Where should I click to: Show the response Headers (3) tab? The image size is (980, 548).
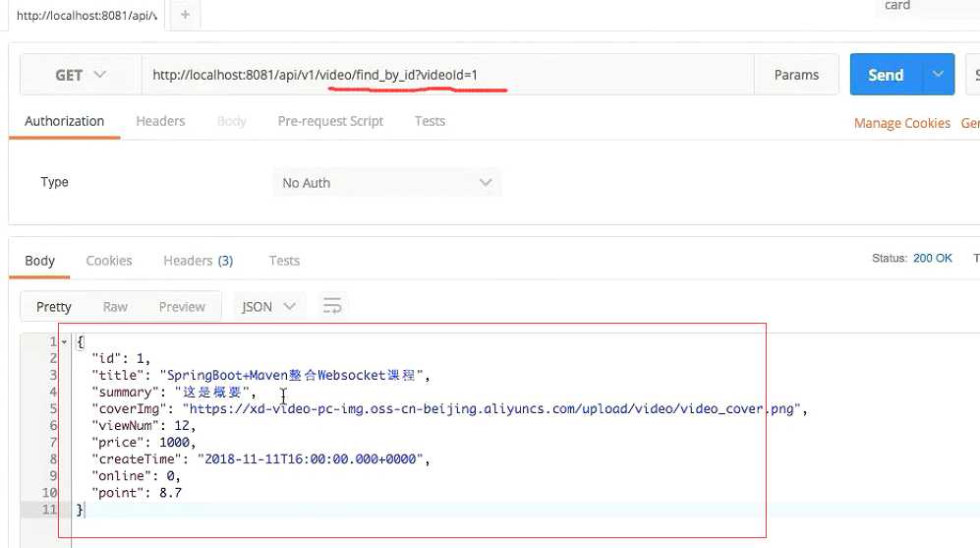pos(199,261)
